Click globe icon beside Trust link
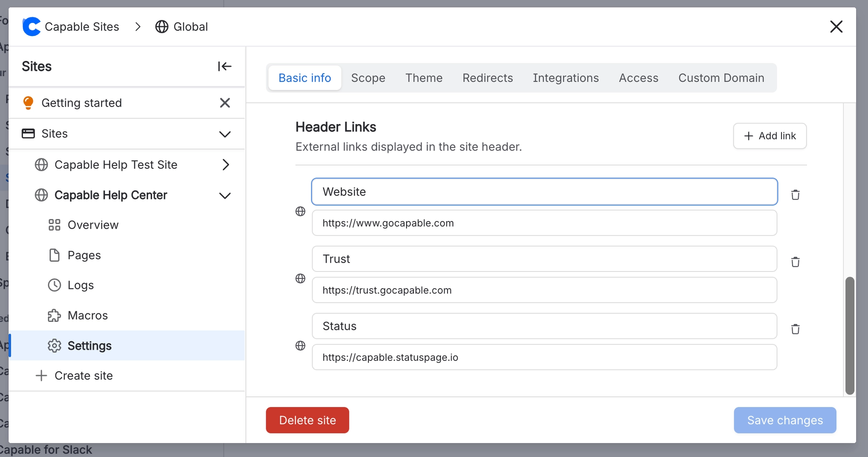 click(x=300, y=278)
